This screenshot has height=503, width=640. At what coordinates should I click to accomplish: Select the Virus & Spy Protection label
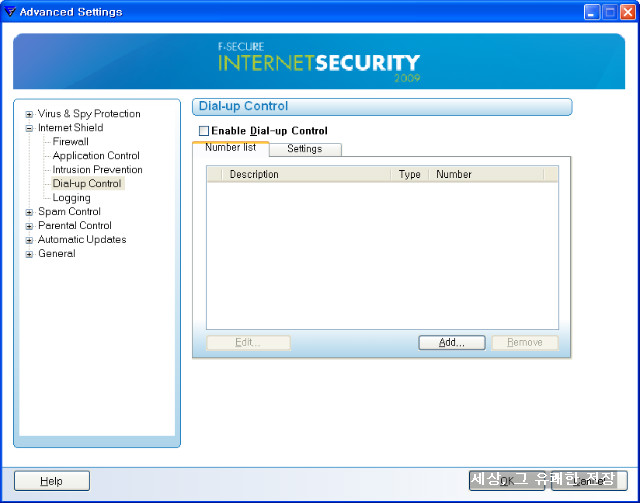[x=89, y=114]
